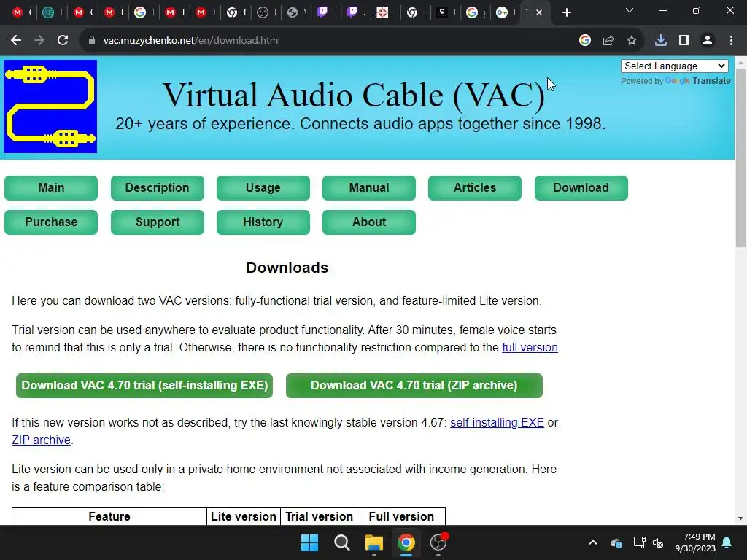Open Chrome three-dot menu

click(x=731, y=41)
